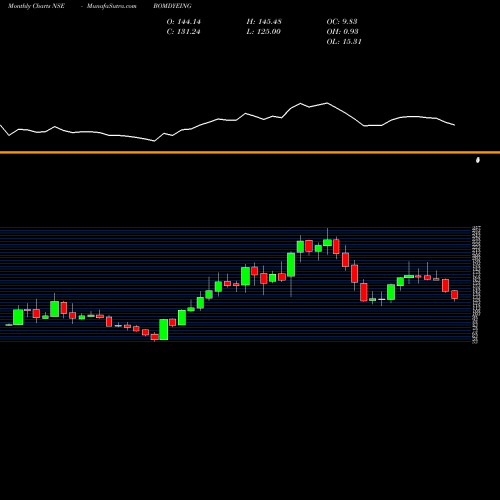Click the 'OH: 0.93' value

(x=342, y=32)
